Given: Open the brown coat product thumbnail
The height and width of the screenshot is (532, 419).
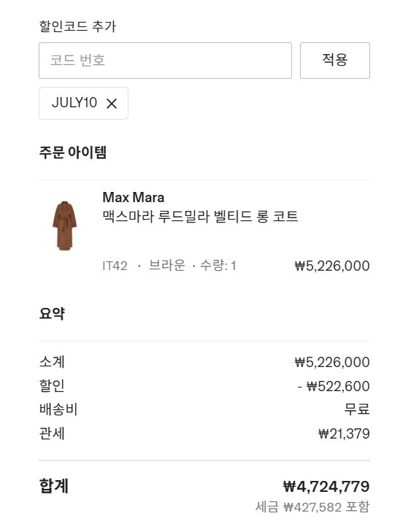Looking at the screenshot, I should click(65, 225).
